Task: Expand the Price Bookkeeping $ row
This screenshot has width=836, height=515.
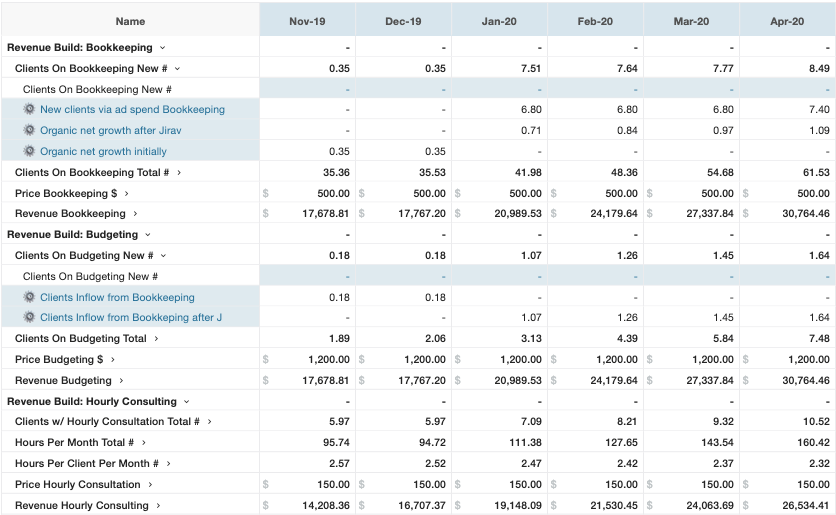Action: 142,193
